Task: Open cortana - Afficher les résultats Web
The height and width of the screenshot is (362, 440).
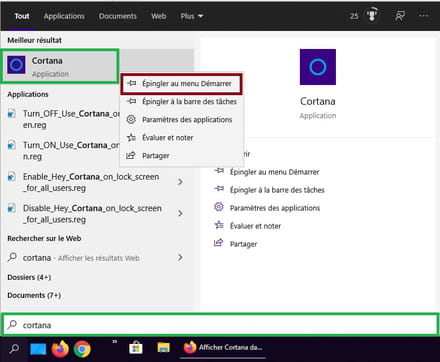Action: pyautogui.click(x=81, y=258)
